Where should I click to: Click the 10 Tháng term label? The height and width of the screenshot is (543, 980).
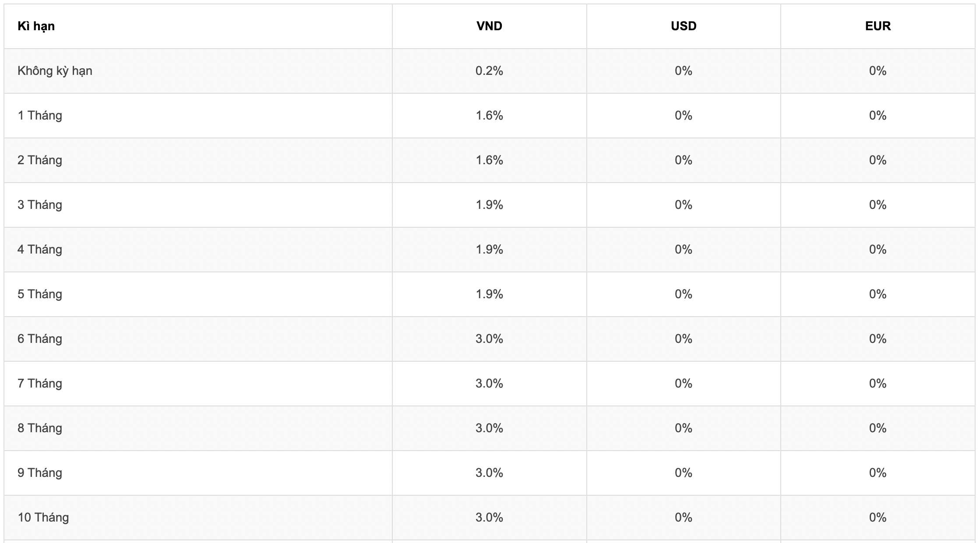(x=43, y=518)
